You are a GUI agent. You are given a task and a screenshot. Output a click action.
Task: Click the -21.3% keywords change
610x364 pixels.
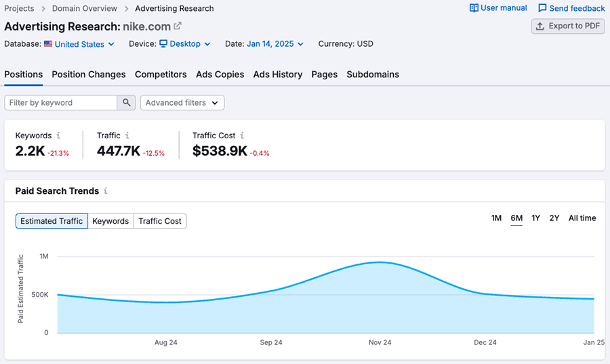point(58,153)
